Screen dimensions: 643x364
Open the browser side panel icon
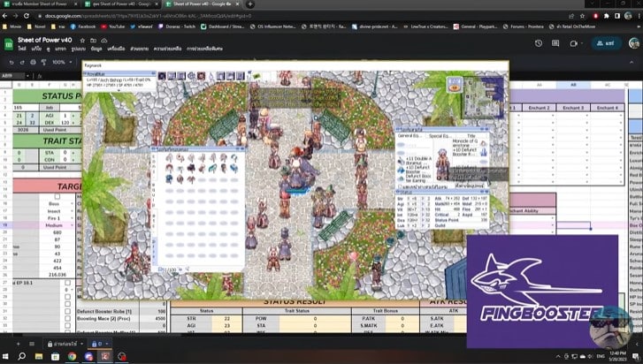pos(617,16)
